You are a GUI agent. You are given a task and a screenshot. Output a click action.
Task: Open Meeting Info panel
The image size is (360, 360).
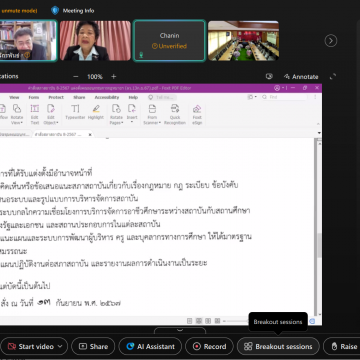[x=73, y=11]
